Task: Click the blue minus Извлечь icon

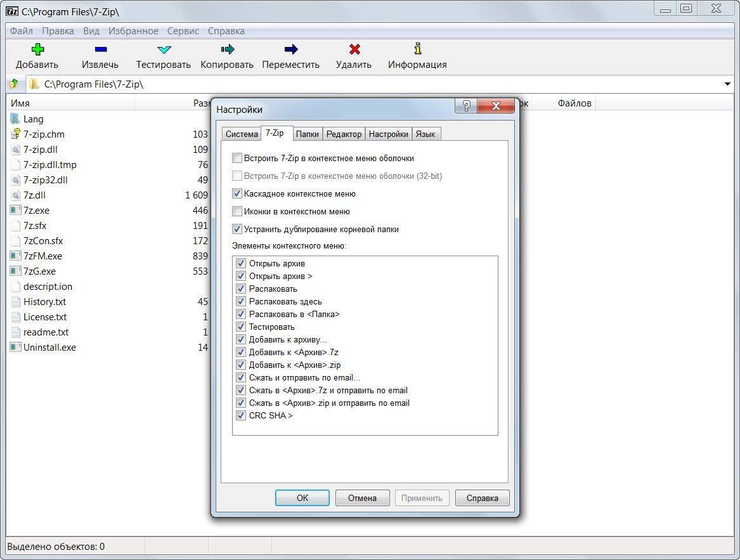Action: pyautogui.click(x=101, y=49)
